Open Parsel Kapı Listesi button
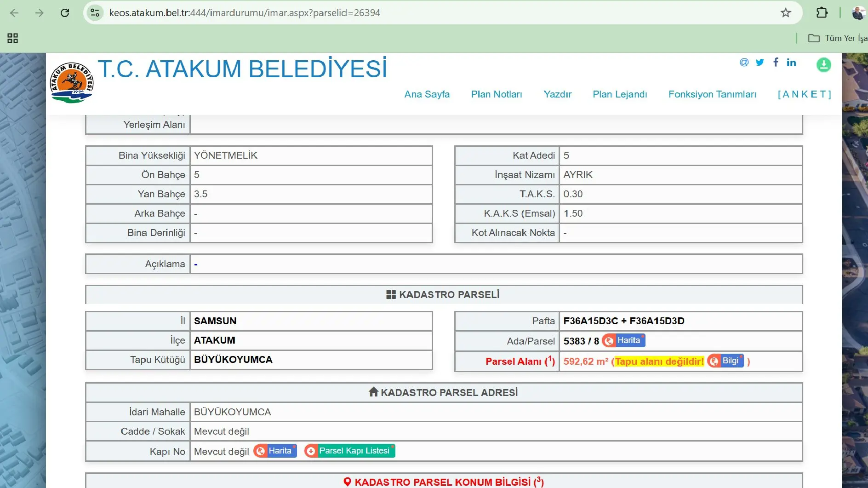 point(350,451)
